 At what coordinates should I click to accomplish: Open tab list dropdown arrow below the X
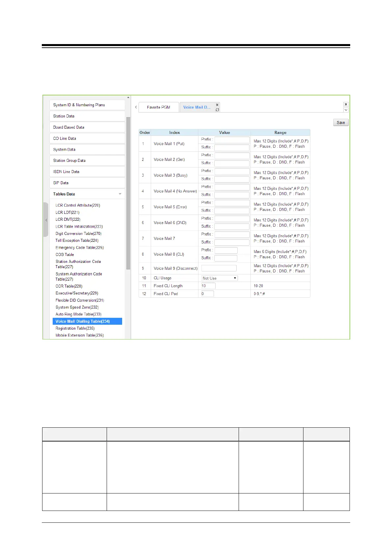[346, 110]
